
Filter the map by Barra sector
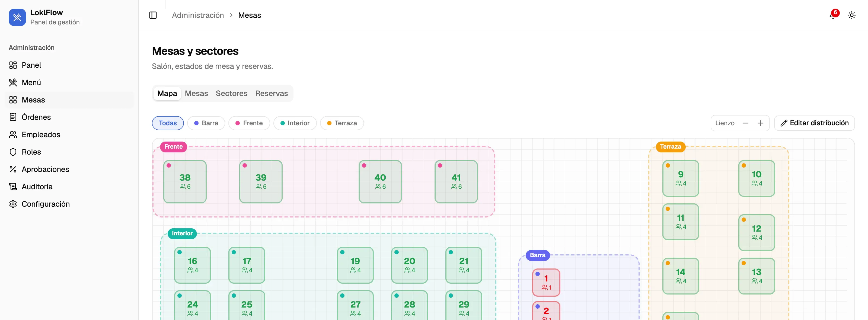click(206, 123)
